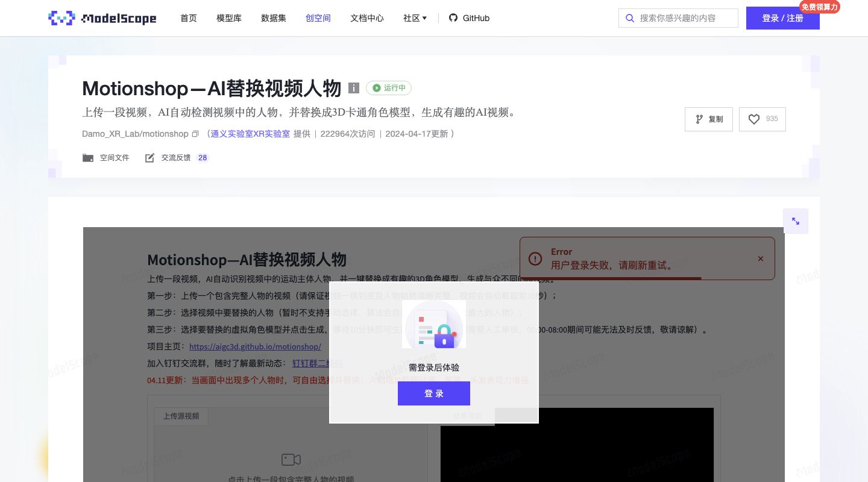Open the aigc3d.github.io/motionshop link
Viewport: 868px width, 482px height.
255,347
